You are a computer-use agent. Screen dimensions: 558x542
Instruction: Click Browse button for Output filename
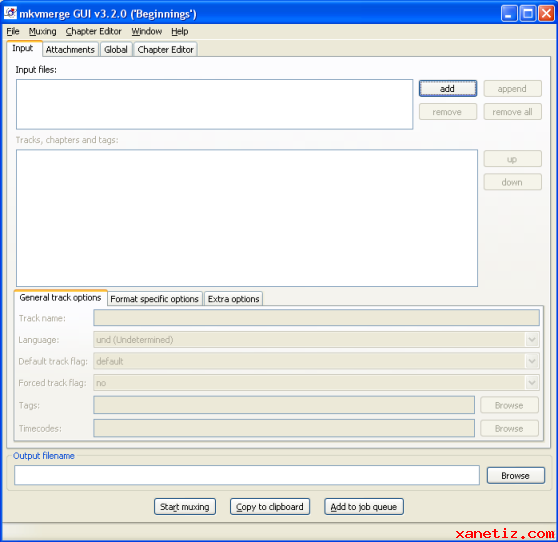click(x=516, y=475)
